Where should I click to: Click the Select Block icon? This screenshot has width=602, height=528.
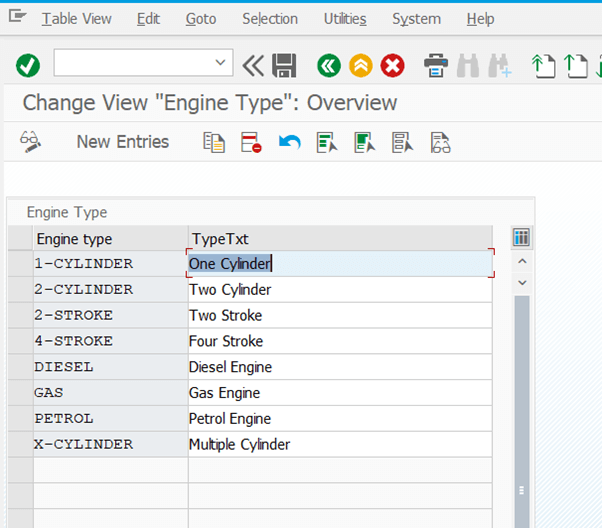tap(364, 142)
